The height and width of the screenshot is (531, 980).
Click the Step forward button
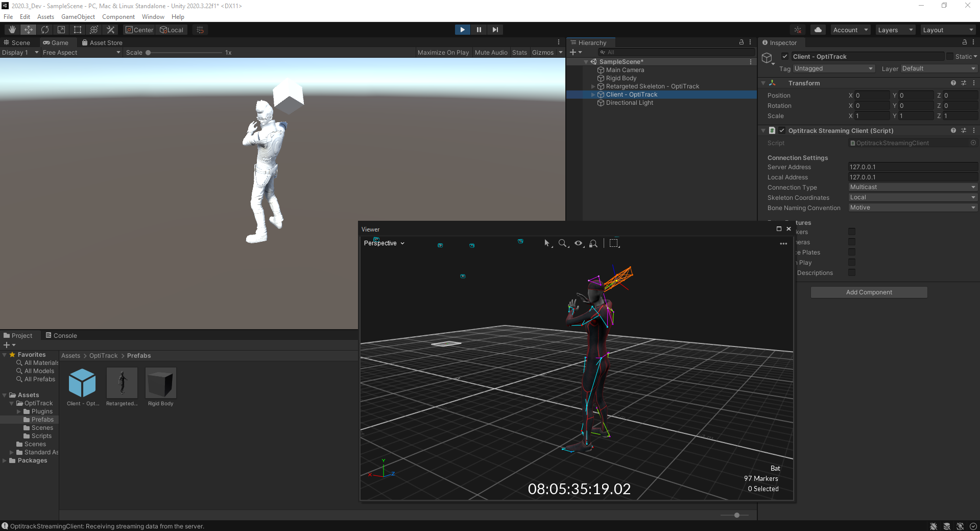[x=495, y=30]
